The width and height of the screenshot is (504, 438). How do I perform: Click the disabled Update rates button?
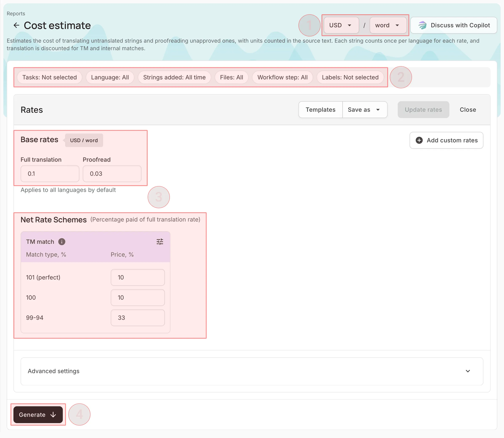click(423, 110)
